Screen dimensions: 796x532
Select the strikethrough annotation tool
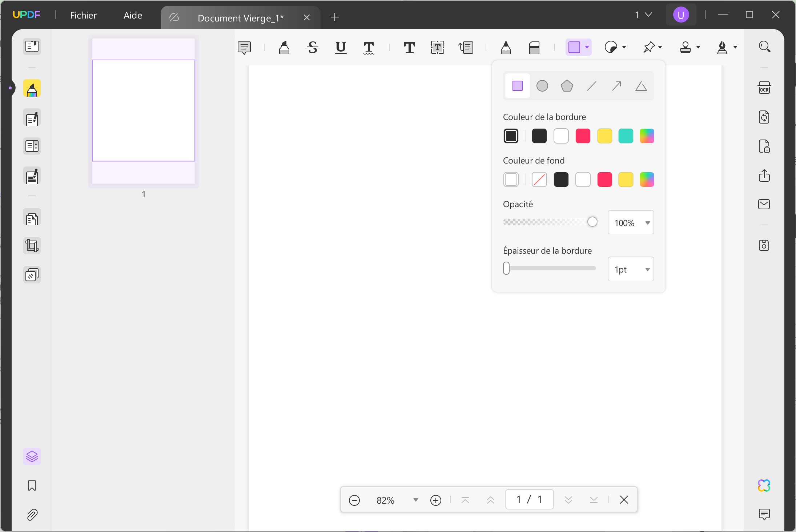tap(312, 48)
